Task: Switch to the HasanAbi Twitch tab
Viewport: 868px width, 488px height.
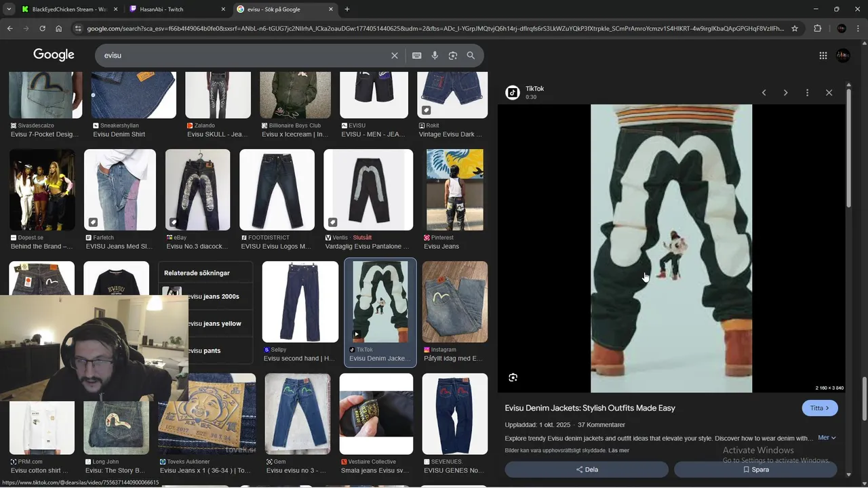Action: pos(177,9)
